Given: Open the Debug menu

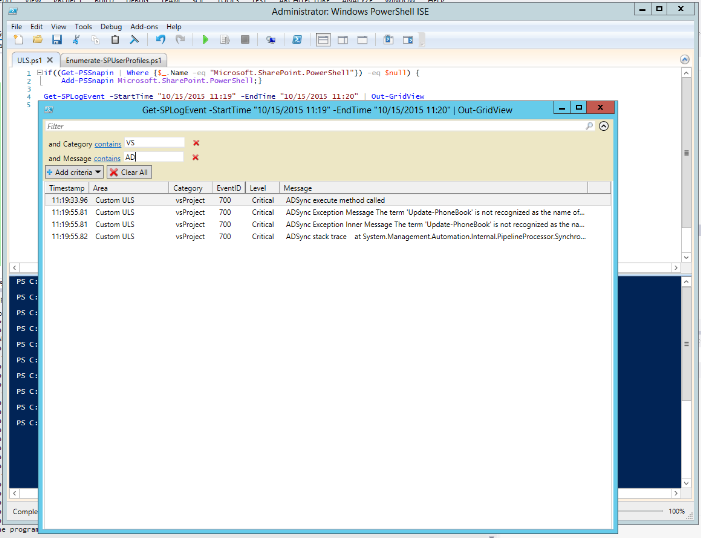Looking at the screenshot, I should tap(111, 26).
